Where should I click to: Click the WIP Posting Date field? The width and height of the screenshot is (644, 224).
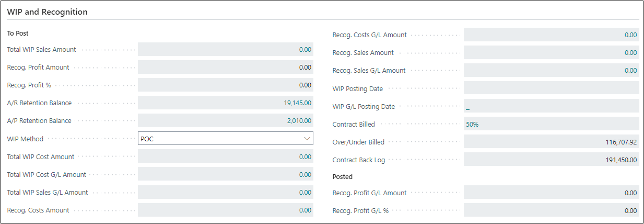click(551, 88)
